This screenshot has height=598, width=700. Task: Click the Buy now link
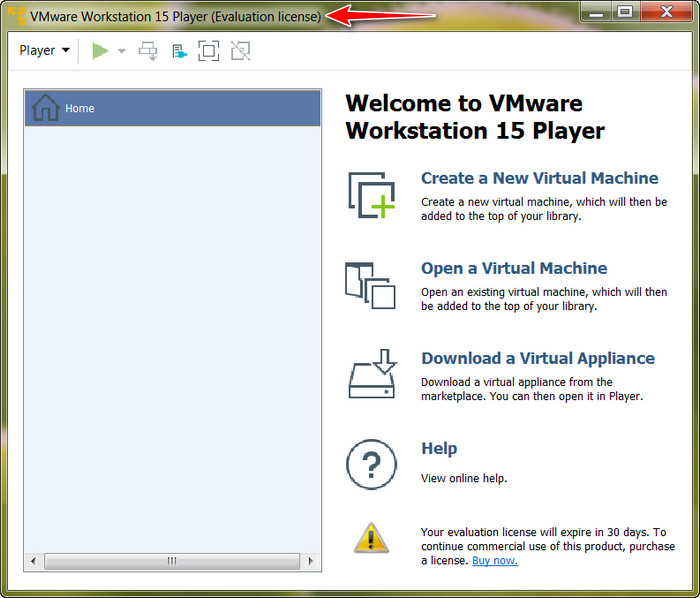click(495, 561)
